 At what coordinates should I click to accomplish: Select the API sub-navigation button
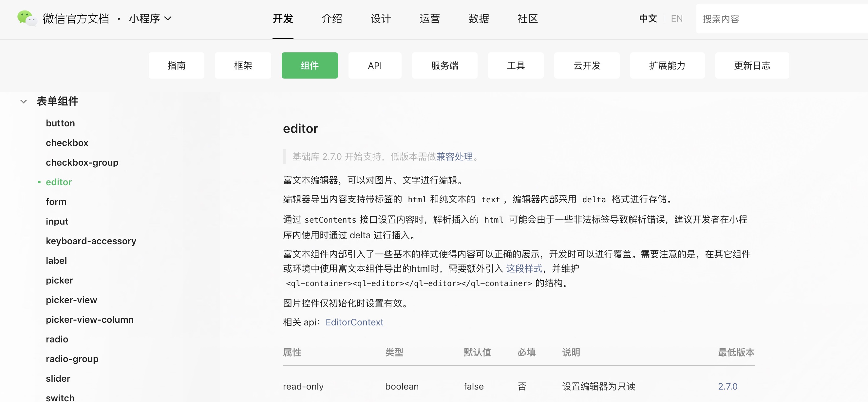coord(374,65)
